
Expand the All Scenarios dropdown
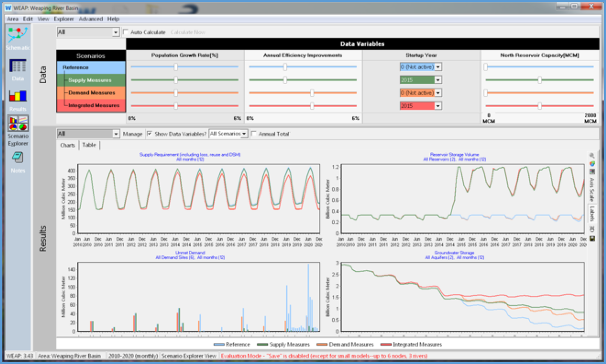click(x=244, y=134)
